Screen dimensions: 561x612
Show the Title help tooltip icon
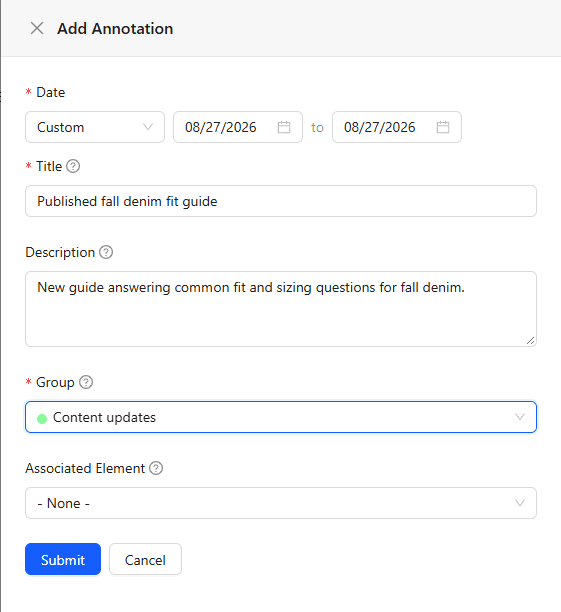(73, 166)
